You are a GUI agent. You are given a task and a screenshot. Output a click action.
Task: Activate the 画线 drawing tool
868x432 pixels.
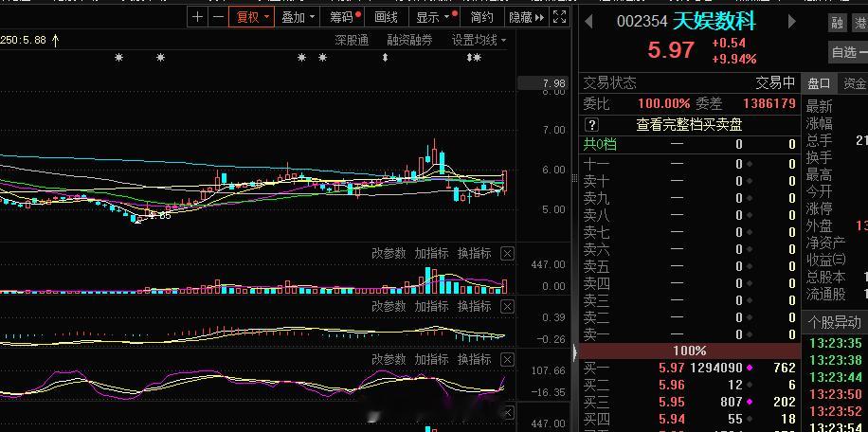(386, 17)
